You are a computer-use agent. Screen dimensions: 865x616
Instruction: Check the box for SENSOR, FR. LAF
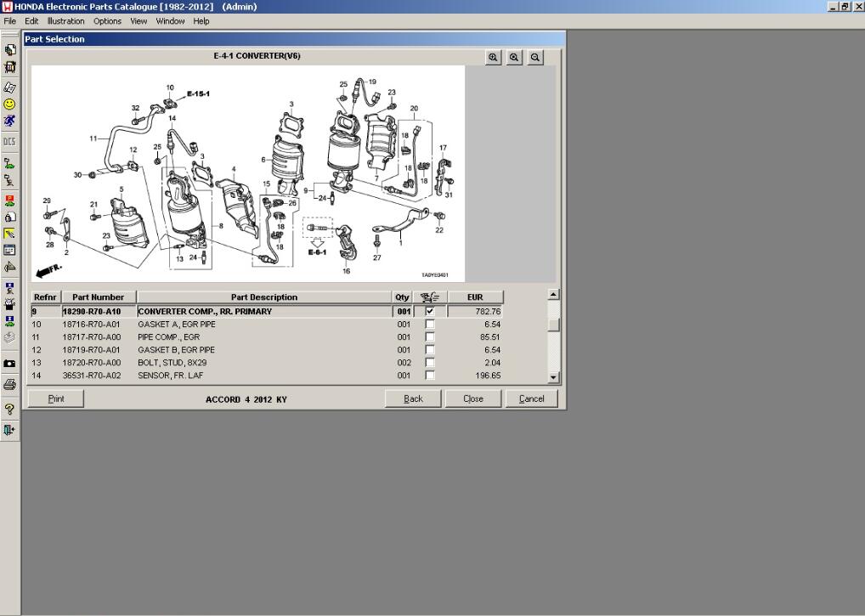coord(430,375)
